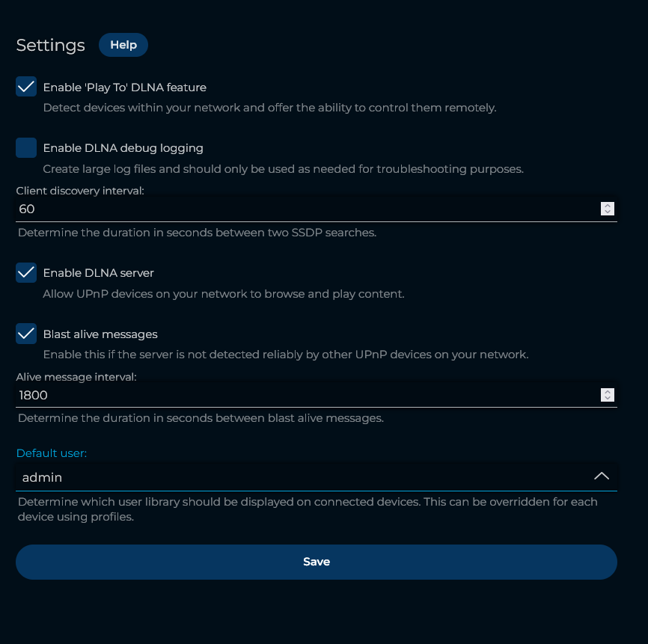Click the Client discovery interval number field

point(299,209)
